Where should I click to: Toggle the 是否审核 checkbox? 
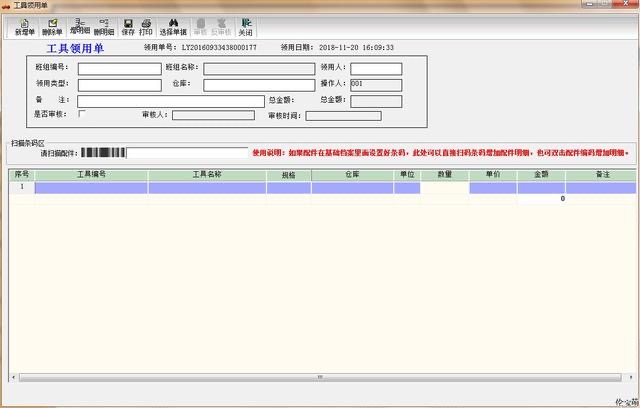click(x=82, y=114)
